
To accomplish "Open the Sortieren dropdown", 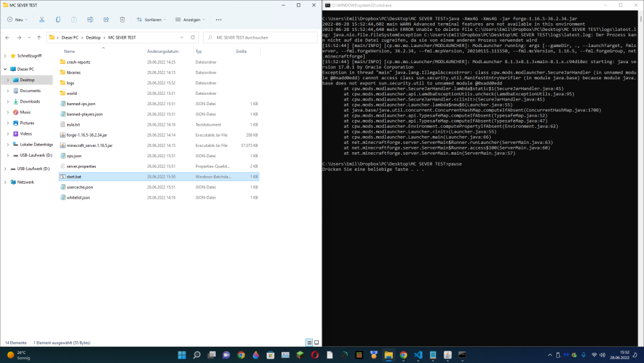I will point(151,20).
